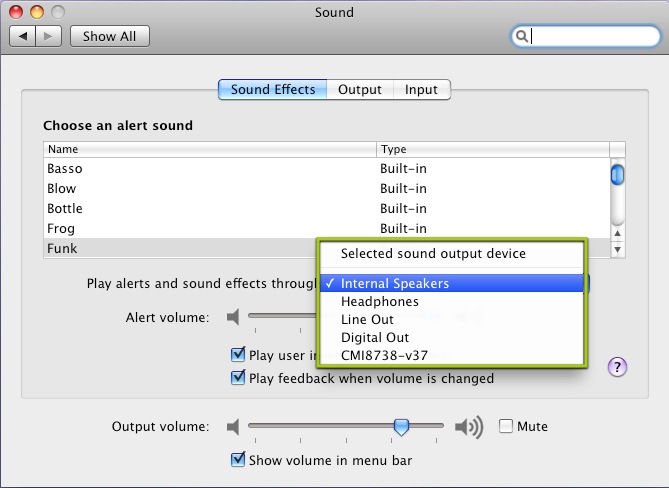Click the low volume speaker icon for output
Viewport: 669px width, 488px height.
[233, 427]
